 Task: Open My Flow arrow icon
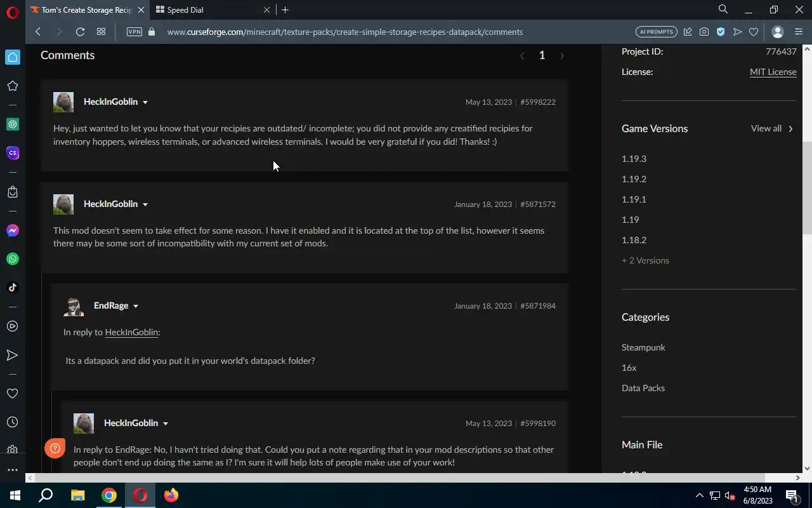(12, 355)
